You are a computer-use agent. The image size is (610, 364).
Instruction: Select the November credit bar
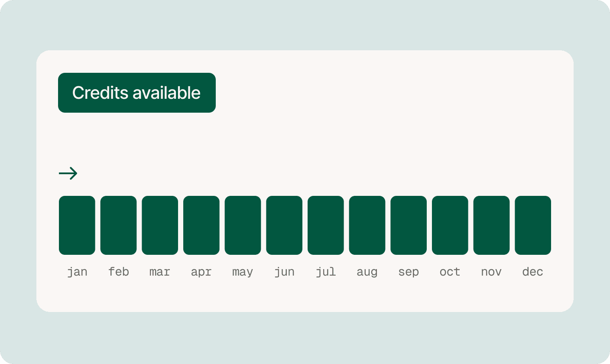coord(491,225)
